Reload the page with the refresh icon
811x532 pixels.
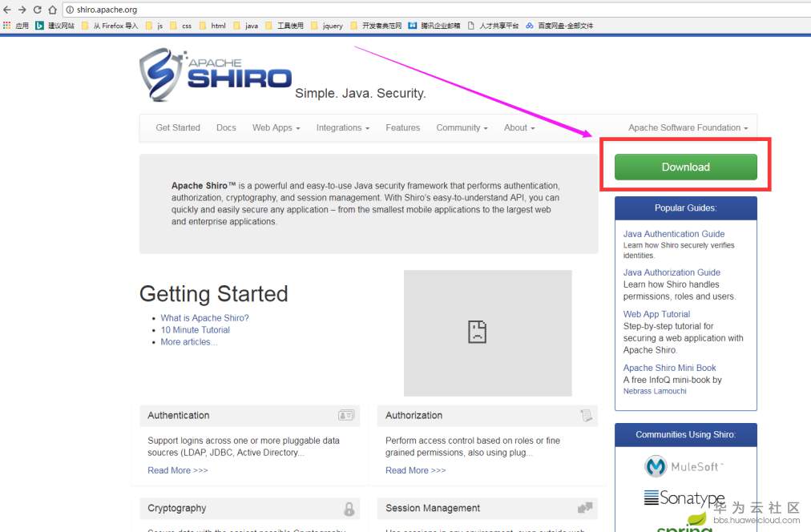click(x=37, y=10)
